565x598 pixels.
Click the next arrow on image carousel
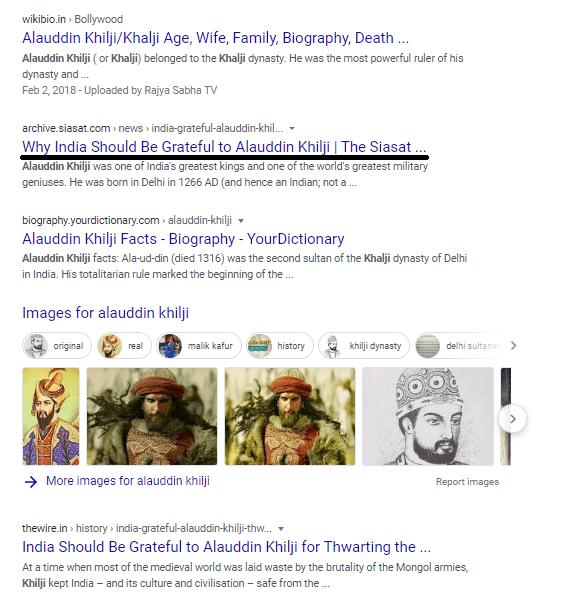[513, 419]
